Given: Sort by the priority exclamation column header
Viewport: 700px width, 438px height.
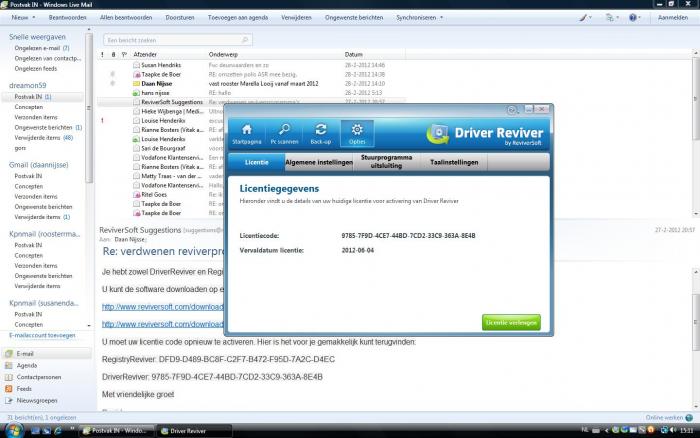Looking at the screenshot, I should [x=102, y=54].
